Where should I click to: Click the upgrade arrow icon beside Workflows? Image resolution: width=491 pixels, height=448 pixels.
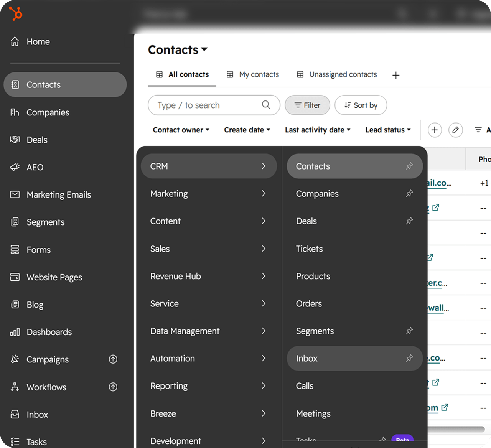tap(113, 387)
